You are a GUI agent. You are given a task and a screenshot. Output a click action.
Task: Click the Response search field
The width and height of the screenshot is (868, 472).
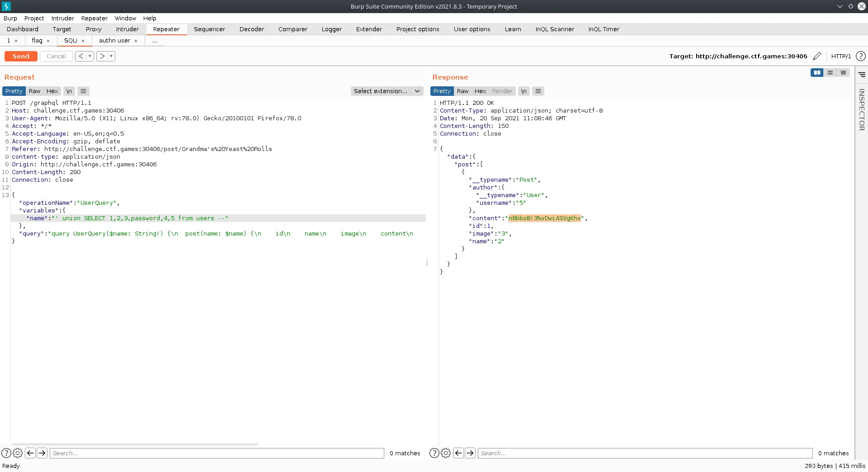(645, 453)
